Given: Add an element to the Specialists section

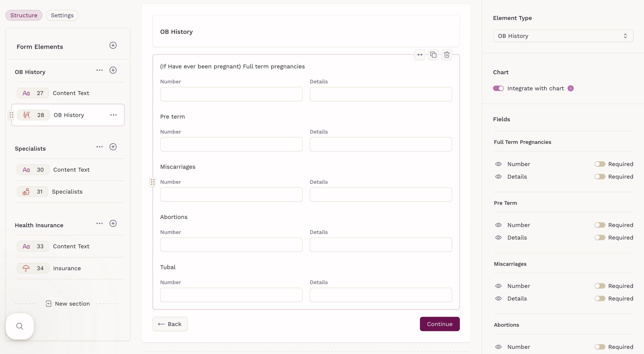Looking at the screenshot, I should 113,147.
